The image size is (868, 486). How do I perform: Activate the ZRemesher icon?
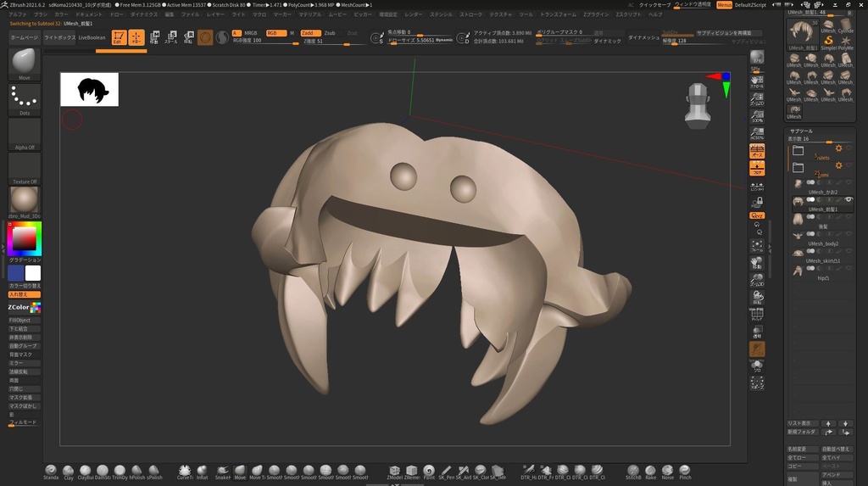coord(412,471)
